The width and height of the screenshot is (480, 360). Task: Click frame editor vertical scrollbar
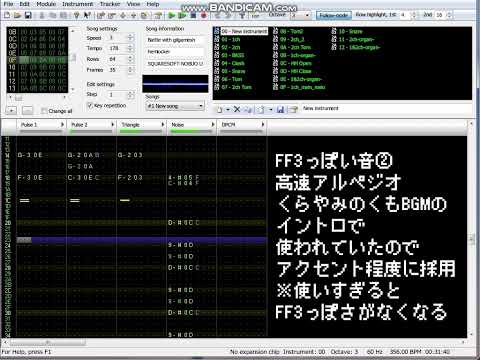[73, 60]
